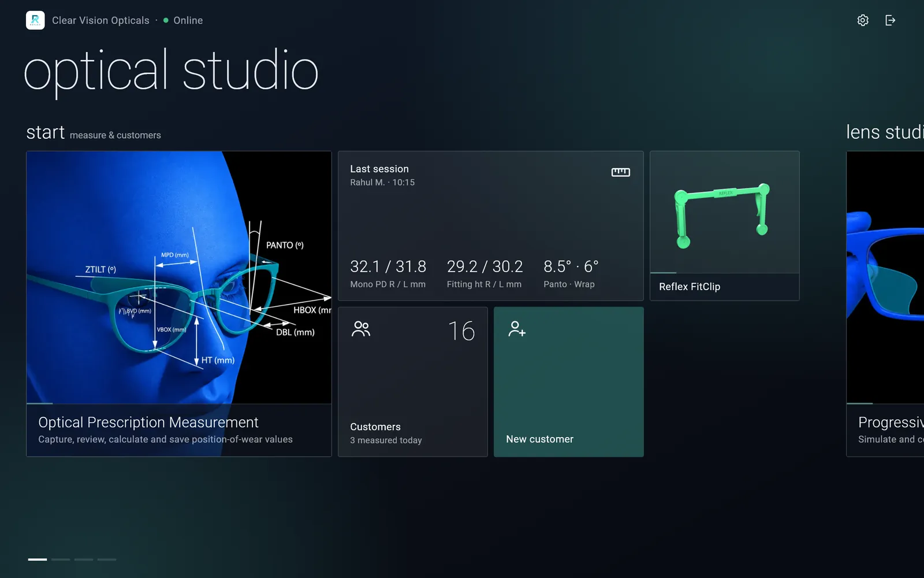Click the 'optical studio' title
The height and width of the screenshot is (578, 924).
(171, 72)
